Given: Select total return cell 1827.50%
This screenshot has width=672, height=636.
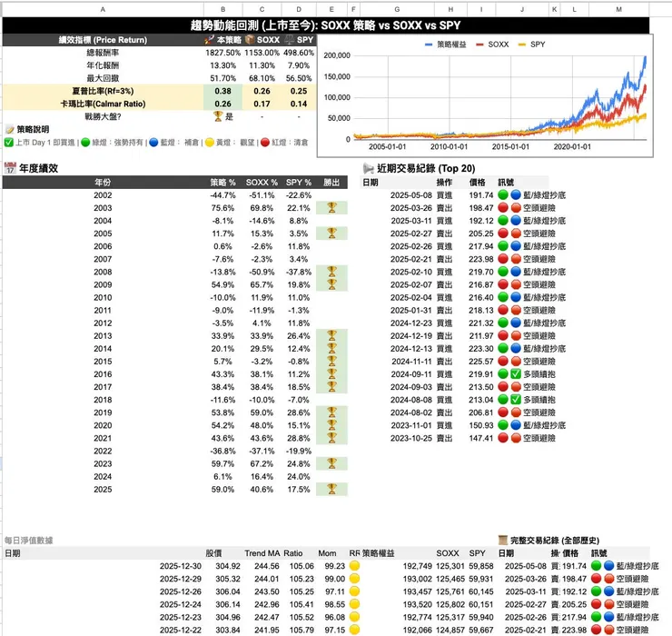Looking at the screenshot, I should pos(222,53).
